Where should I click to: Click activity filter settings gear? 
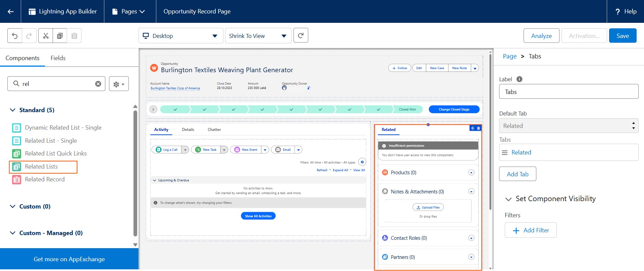pos(362,162)
